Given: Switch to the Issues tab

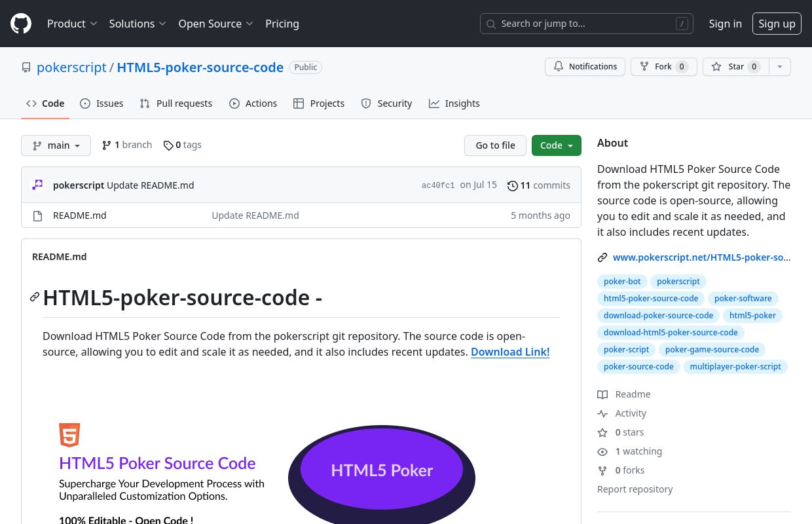Looking at the screenshot, I should [101, 103].
